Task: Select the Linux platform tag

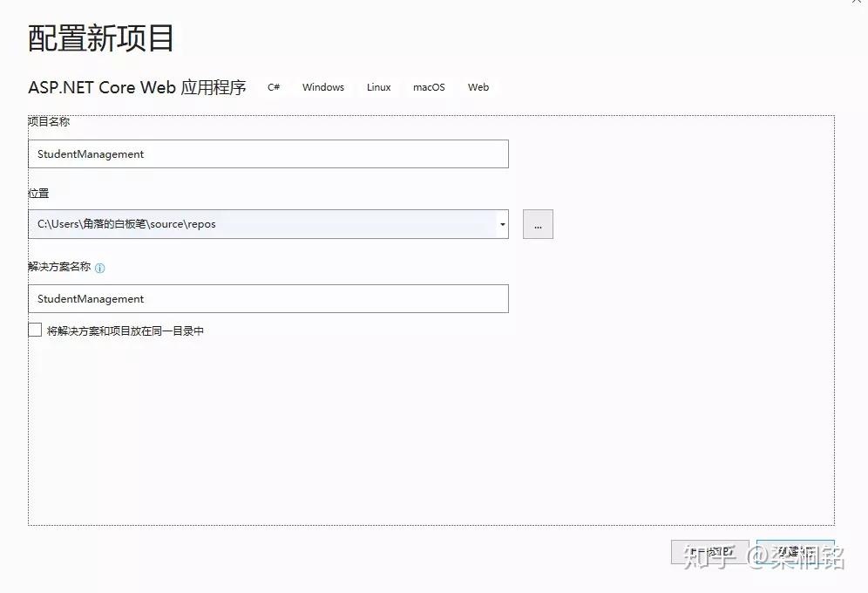Action: [378, 87]
